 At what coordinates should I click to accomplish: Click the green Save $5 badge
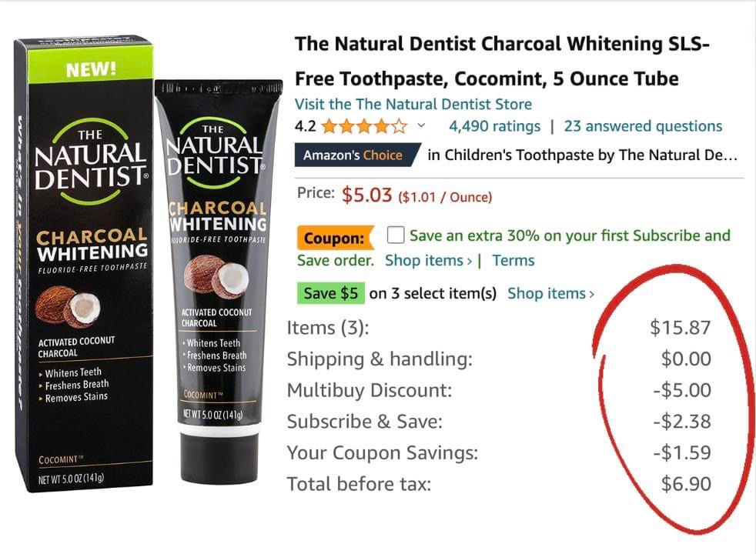click(331, 293)
